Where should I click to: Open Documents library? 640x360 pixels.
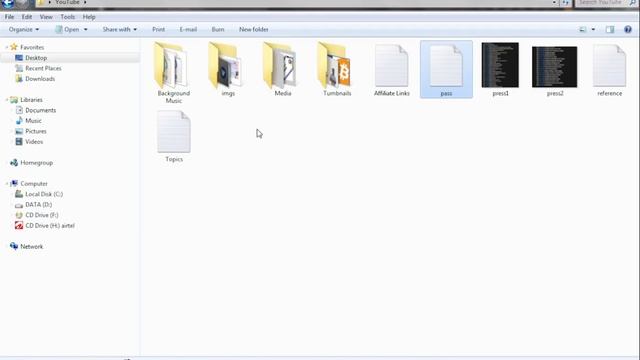[40, 110]
